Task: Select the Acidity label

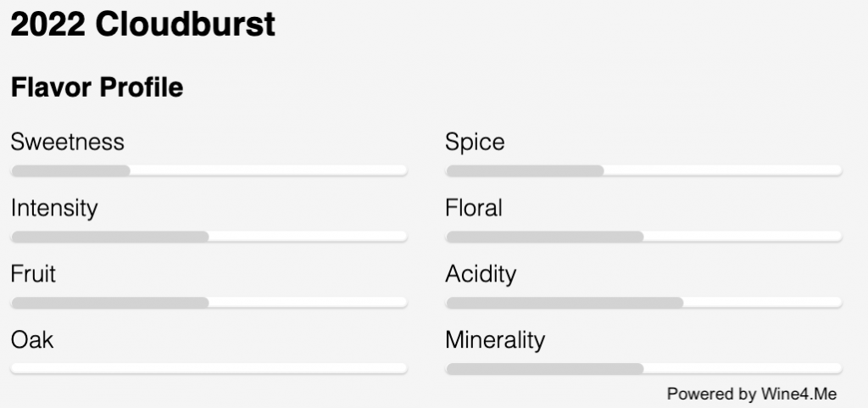Action: click(x=481, y=274)
